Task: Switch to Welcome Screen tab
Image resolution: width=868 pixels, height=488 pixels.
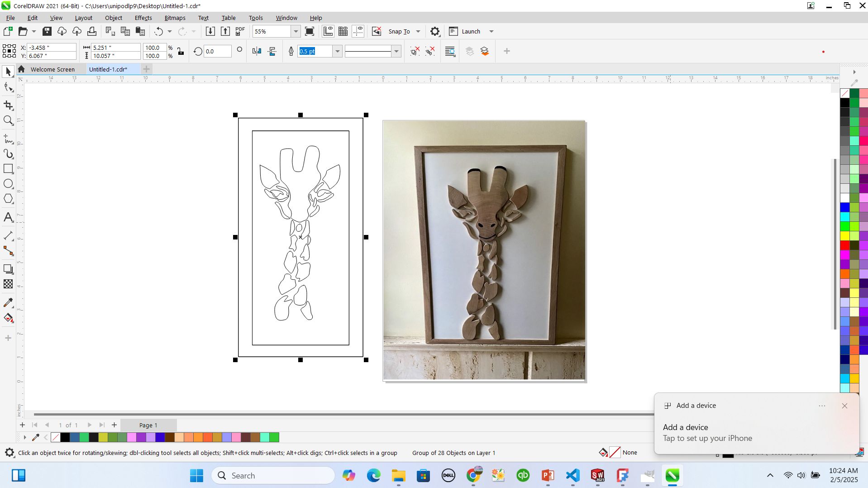Action: tap(52, 69)
